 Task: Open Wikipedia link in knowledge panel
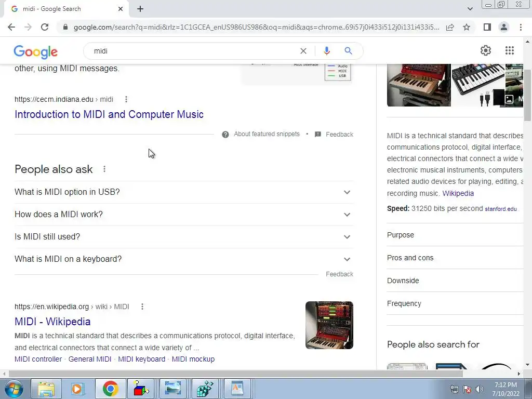pos(458,193)
